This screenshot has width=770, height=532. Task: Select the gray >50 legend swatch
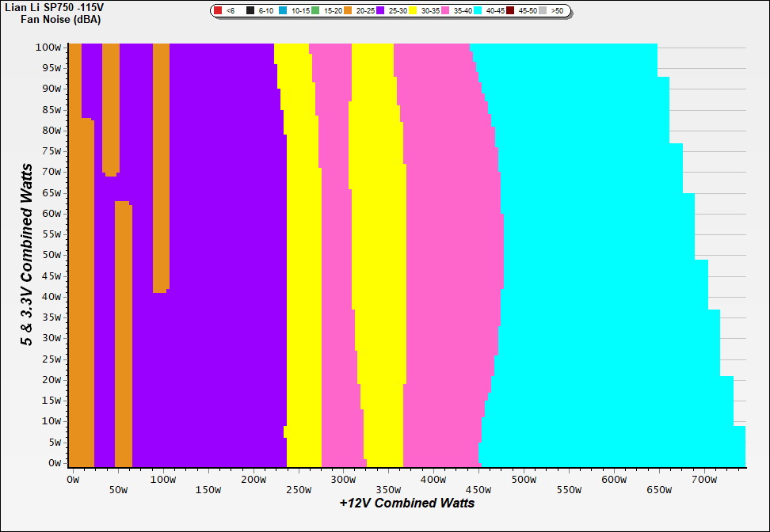pyautogui.click(x=543, y=11)
